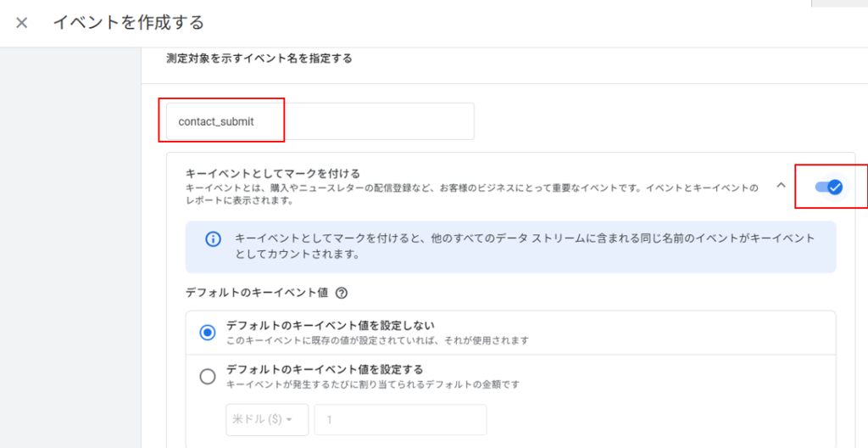Click the 測定対象を示すイベント名を指定する heading

259,59
